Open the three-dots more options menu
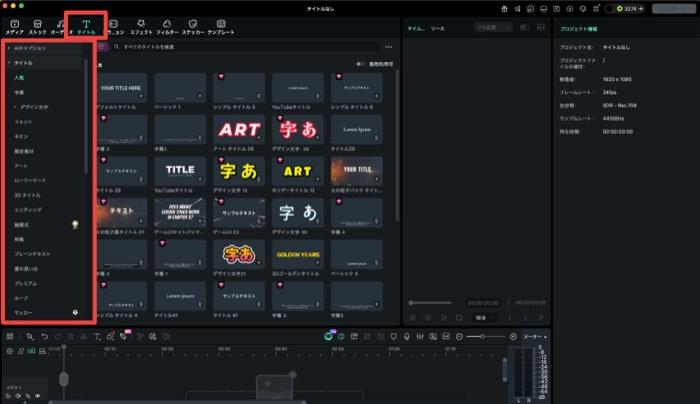The image size is (700, 404). click(389, 47)
